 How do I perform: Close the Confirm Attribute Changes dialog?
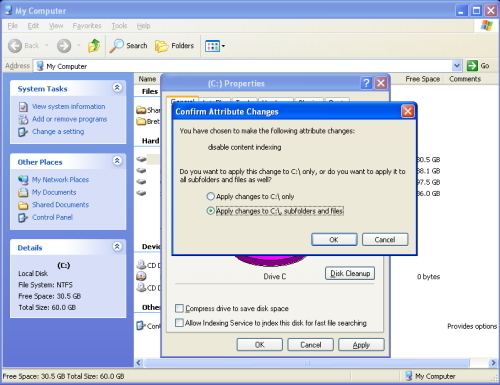[408, 111]
